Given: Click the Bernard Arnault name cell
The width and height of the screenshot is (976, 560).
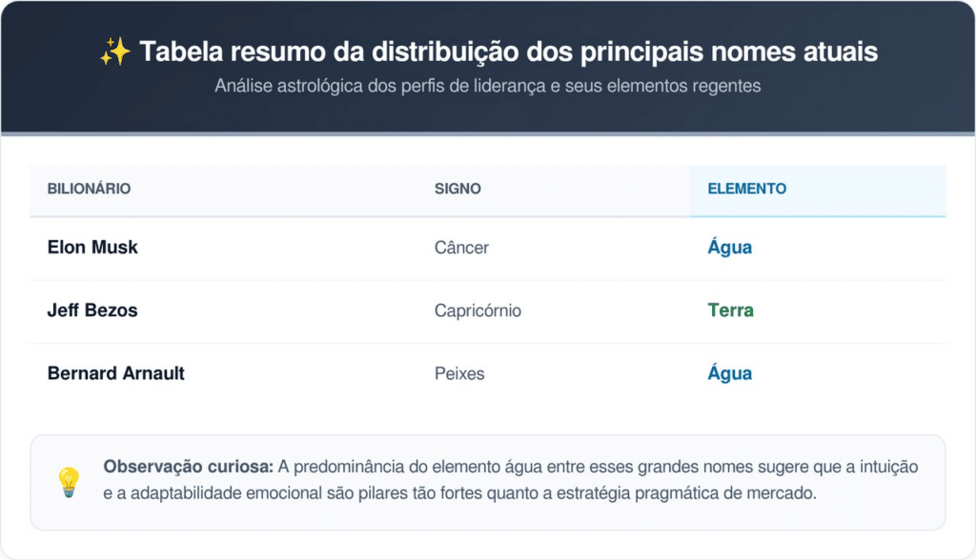Looking at the screenshot, I should [x=115, y=373].
